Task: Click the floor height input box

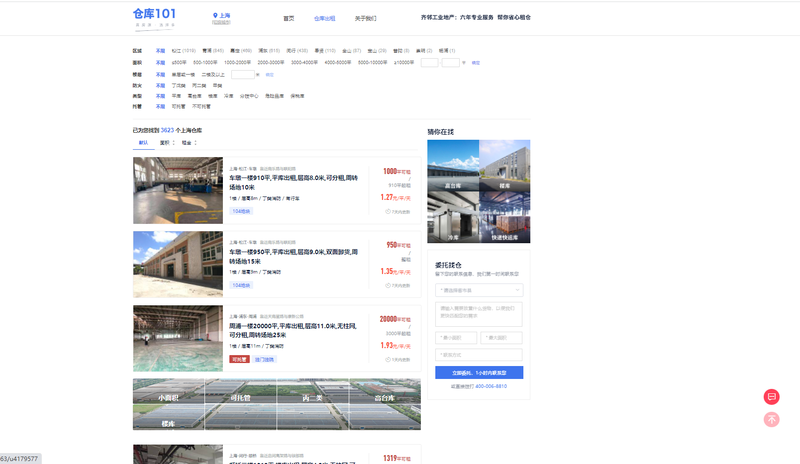Action: pos(242,75)
